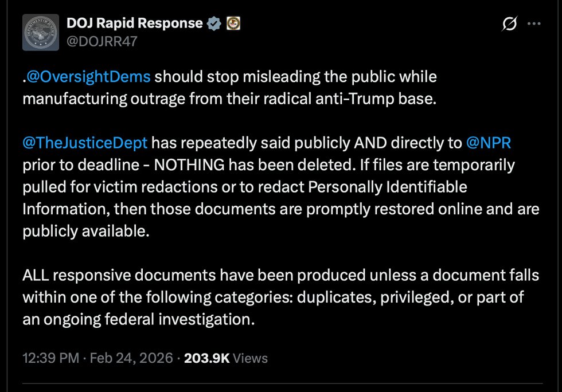Open the DOJ seal profile avatar
Image resolution: width=562 pixels, height=392 pixels.
pyautogui.click(x=41, y=32)
